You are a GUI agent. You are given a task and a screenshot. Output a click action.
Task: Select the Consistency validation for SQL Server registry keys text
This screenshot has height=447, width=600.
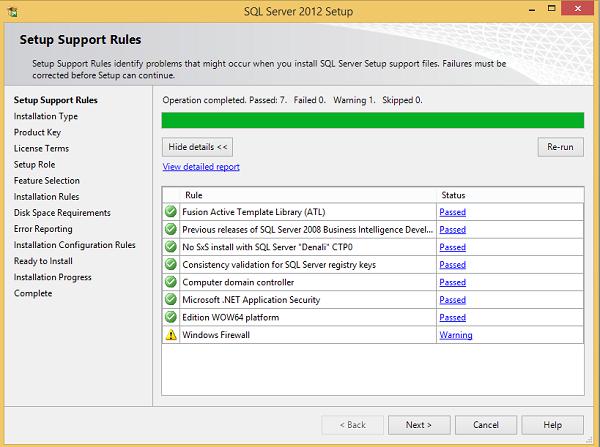(x=279, y=265)
